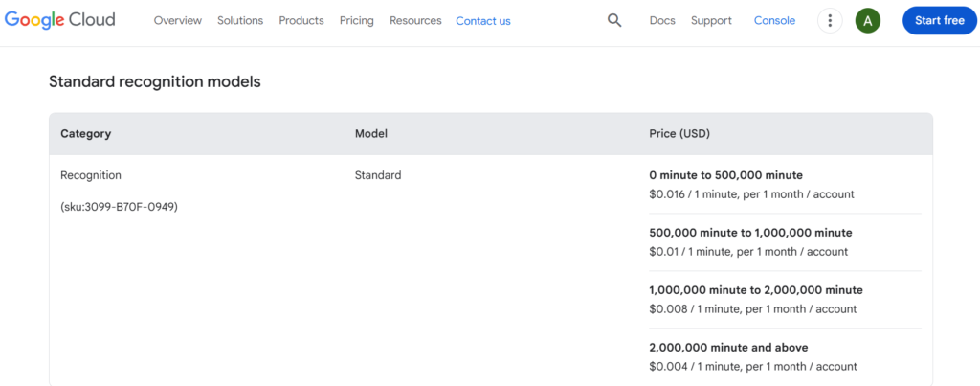Open the Solutions menu

(240, 20)
